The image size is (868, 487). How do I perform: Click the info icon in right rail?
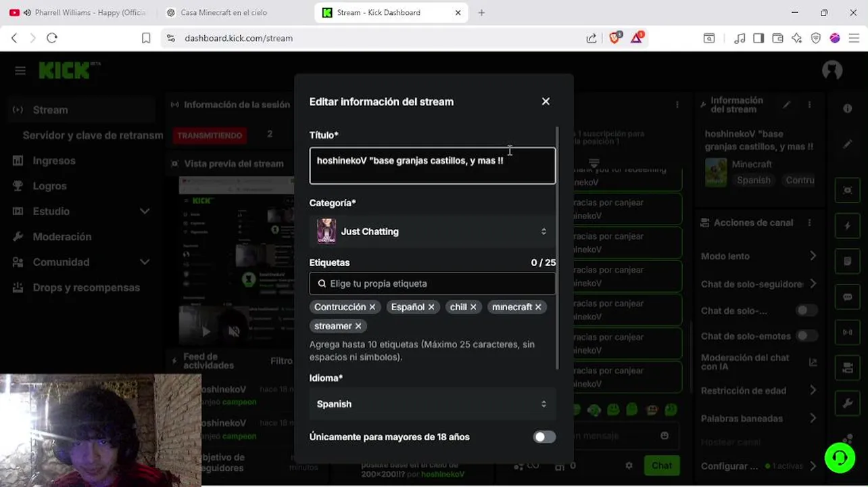[848, 109]
